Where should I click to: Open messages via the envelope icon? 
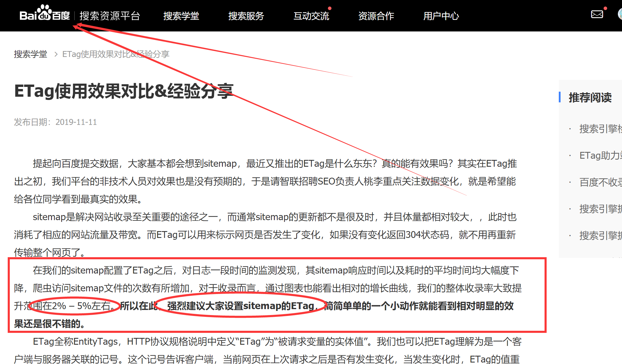click(596, 14)
